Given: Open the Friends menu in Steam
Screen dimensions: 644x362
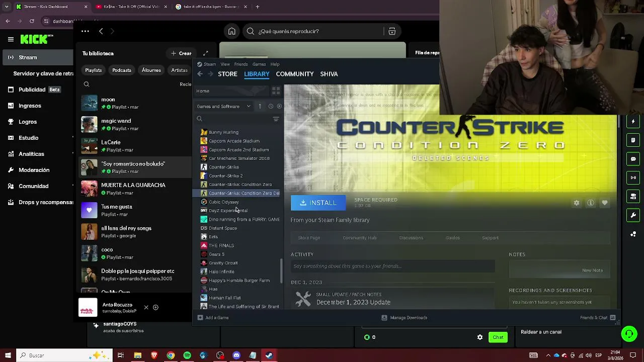Looking at the screenshot, I should 241,64.
